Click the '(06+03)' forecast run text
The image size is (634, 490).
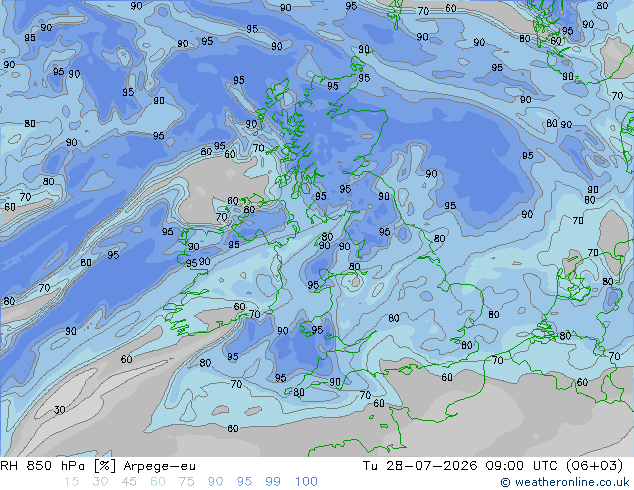594,466
